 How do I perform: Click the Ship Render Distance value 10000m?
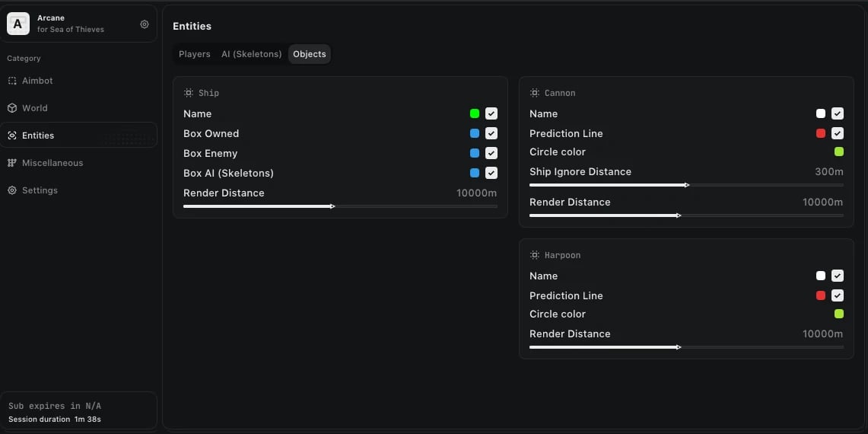[477, 193]
